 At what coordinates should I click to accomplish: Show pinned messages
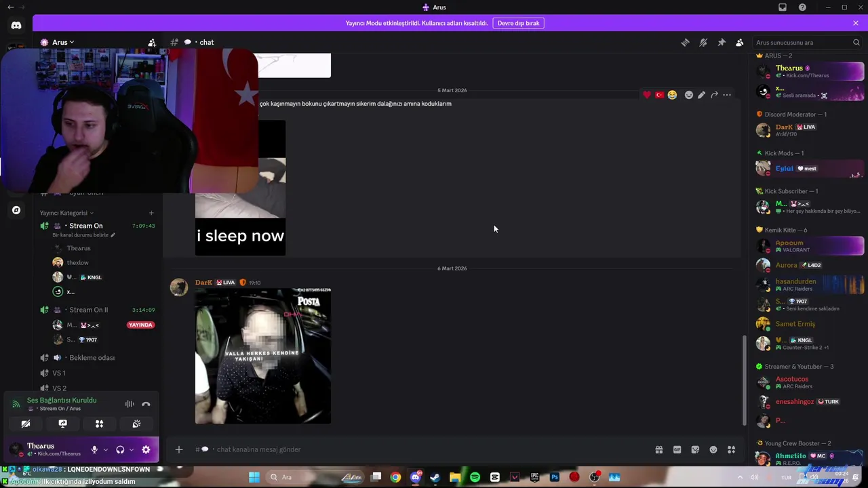pyautogui.click(x=722, y=42)
